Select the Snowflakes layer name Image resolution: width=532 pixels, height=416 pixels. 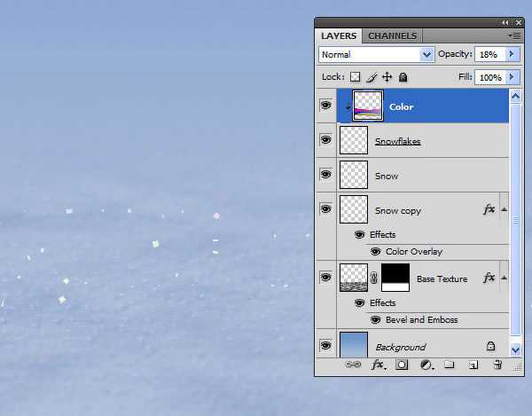click(397, 142)
